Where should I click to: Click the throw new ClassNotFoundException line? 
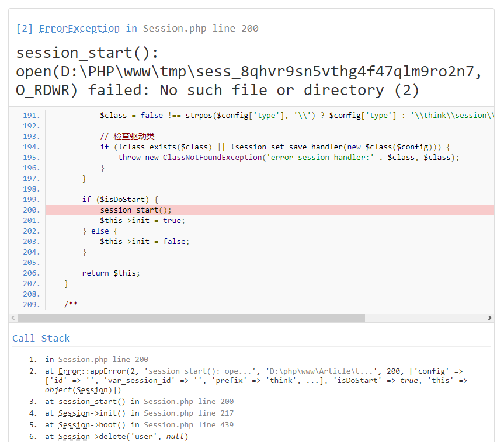[289, 158]
